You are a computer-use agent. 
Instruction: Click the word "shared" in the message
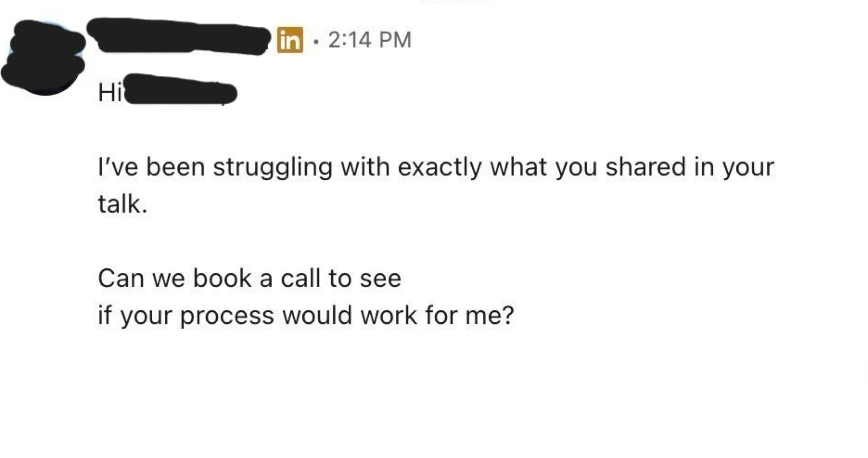coord(646,167)
